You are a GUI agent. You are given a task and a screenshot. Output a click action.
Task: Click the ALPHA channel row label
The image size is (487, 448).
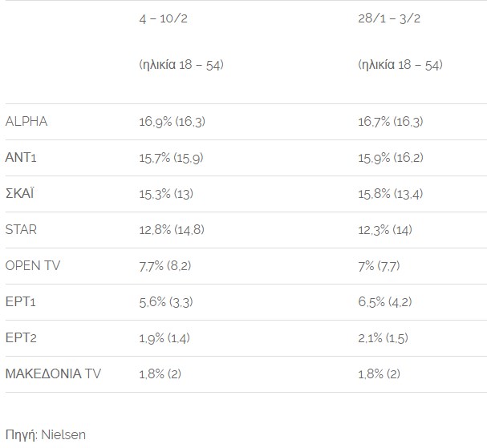(x=26, y=121)
